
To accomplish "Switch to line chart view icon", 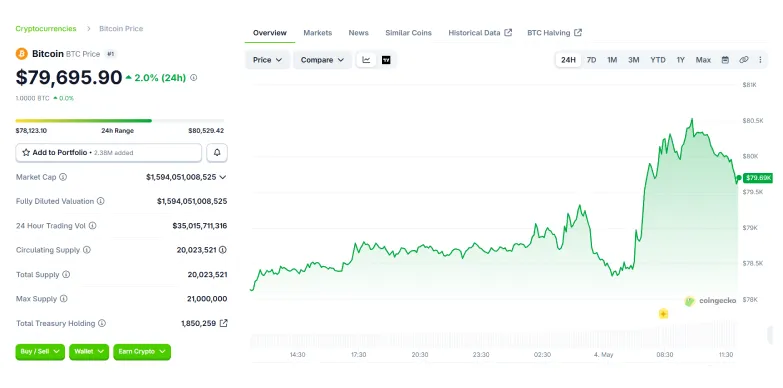I will point(366,60).
